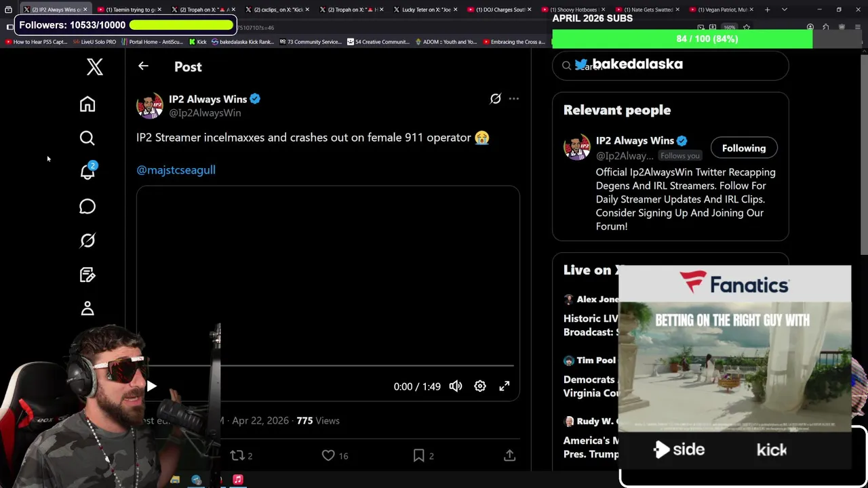Open video settings gear icon
The width and height of the screenshot is (868, 488).
tap(480, 386)
